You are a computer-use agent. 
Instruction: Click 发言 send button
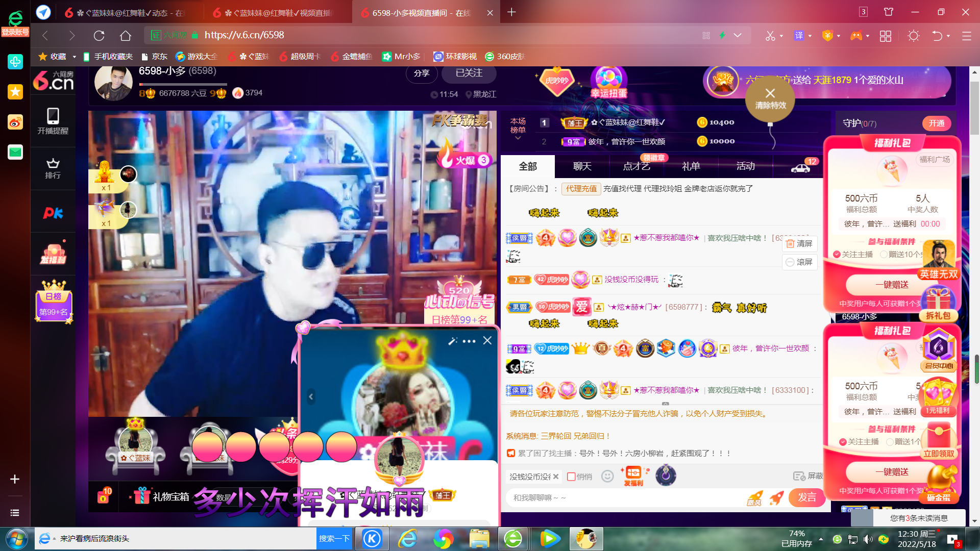(807, 497)
